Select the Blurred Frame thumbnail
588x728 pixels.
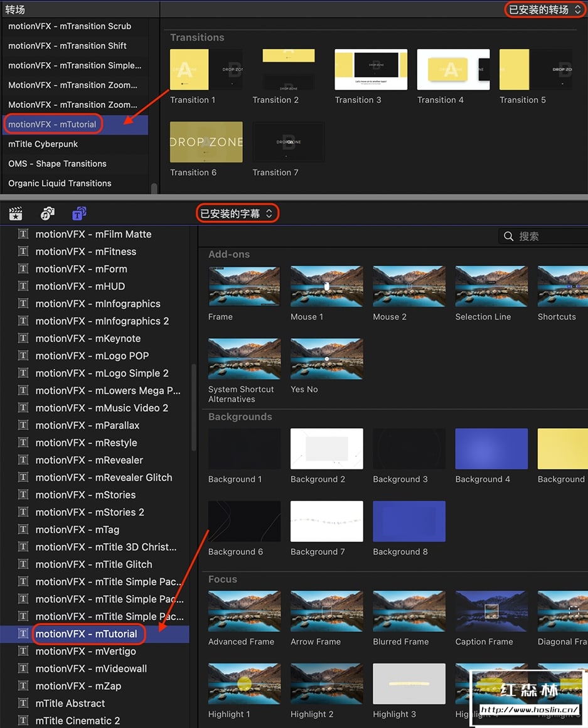409,611
